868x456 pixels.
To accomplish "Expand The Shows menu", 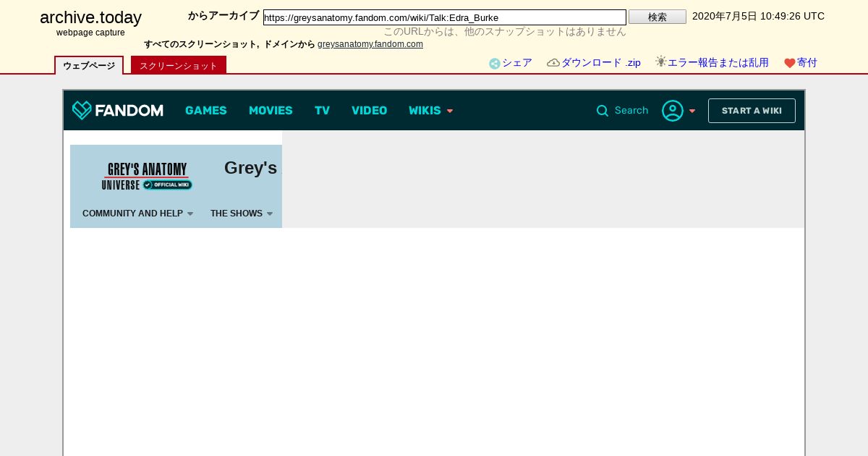I will click(242, 214).
